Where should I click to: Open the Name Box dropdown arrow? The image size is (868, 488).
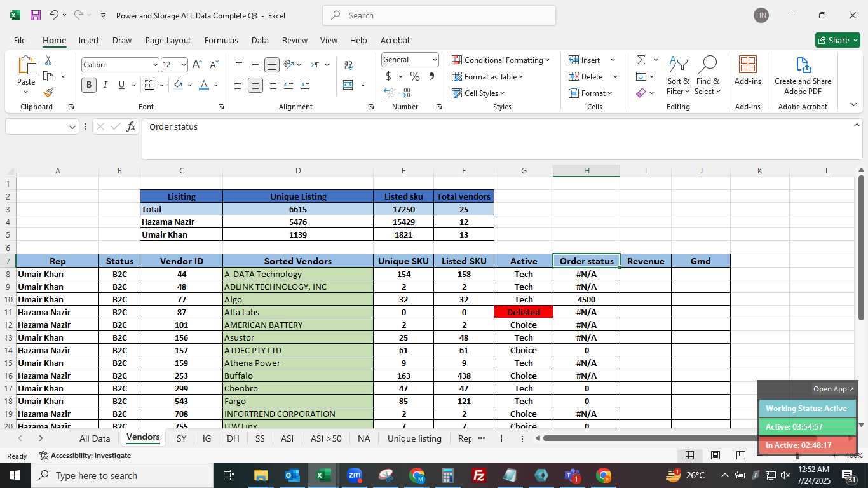[72, 126]
